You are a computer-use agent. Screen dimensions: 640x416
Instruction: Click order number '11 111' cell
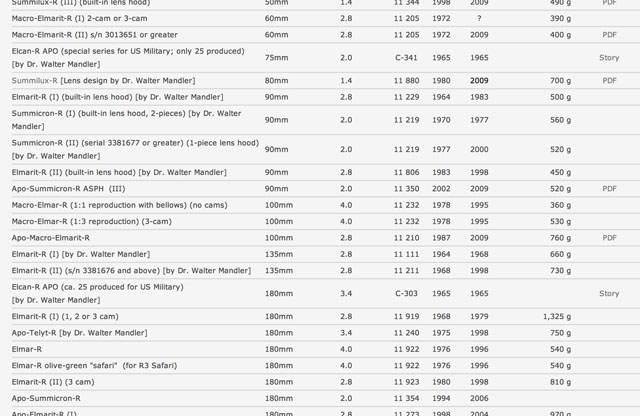(406, 254)
